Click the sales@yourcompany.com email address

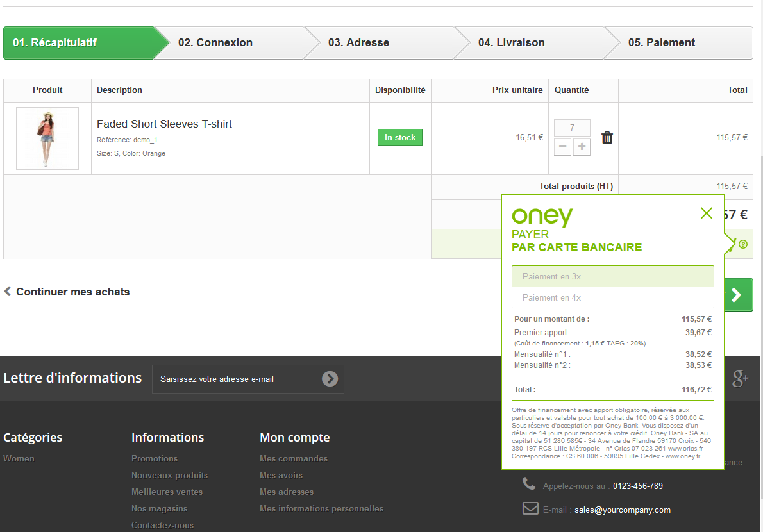[x=623, y=510]
